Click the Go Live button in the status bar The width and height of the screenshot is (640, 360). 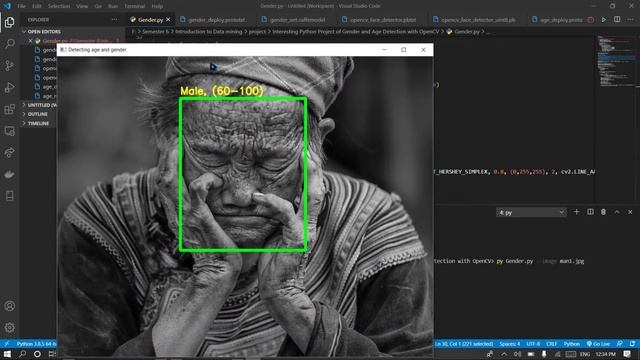pos(598,344)
